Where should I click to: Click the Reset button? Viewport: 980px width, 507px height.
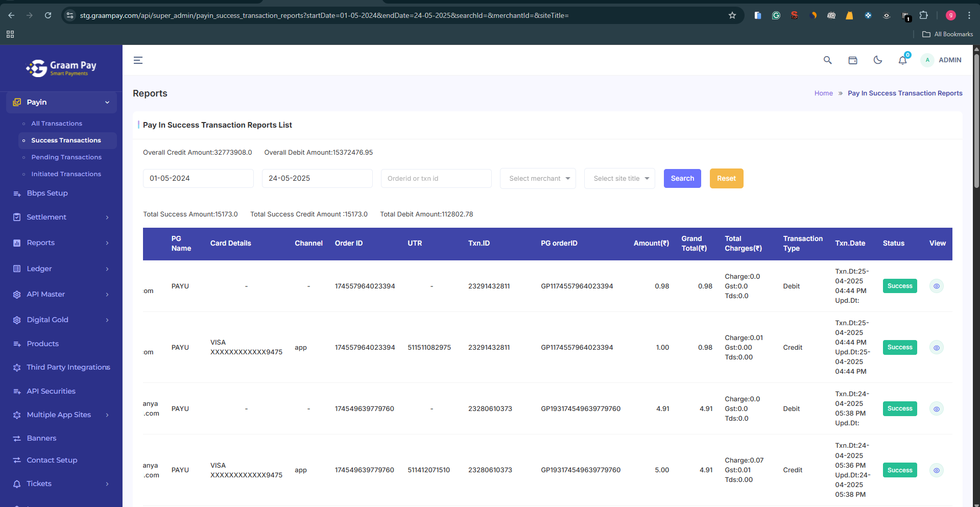coord(726,178)
